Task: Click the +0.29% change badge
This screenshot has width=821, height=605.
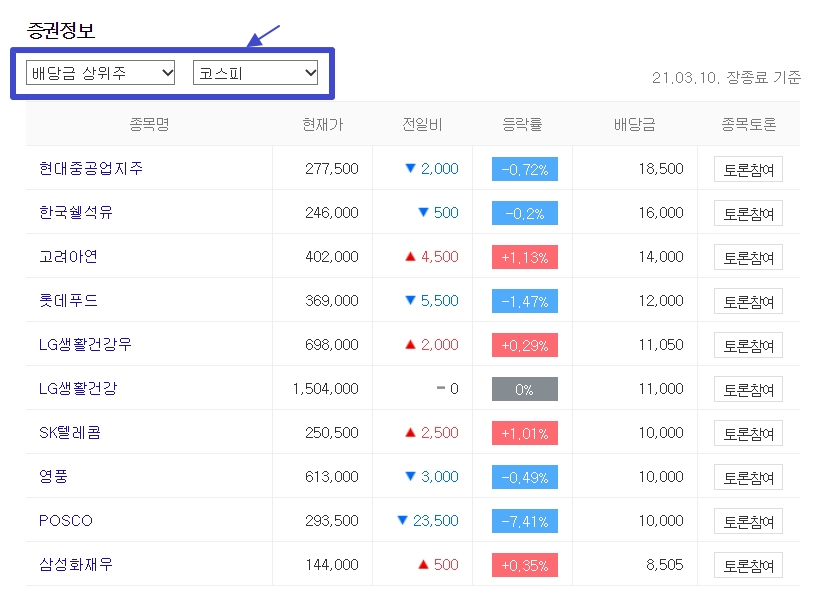Action: click(x=525, y=345)
